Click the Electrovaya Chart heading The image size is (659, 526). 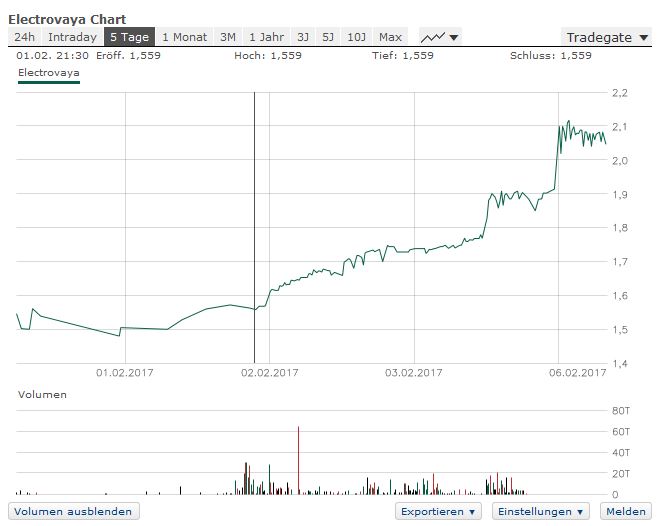click(x=67, y=19)
